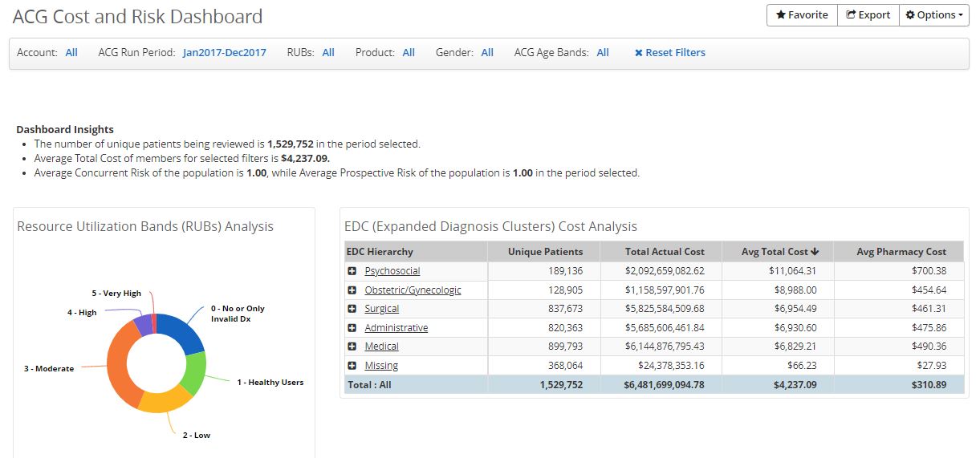
Task: Click the avg pharmacy cost cell $700.38
Action: click(929, 271)
